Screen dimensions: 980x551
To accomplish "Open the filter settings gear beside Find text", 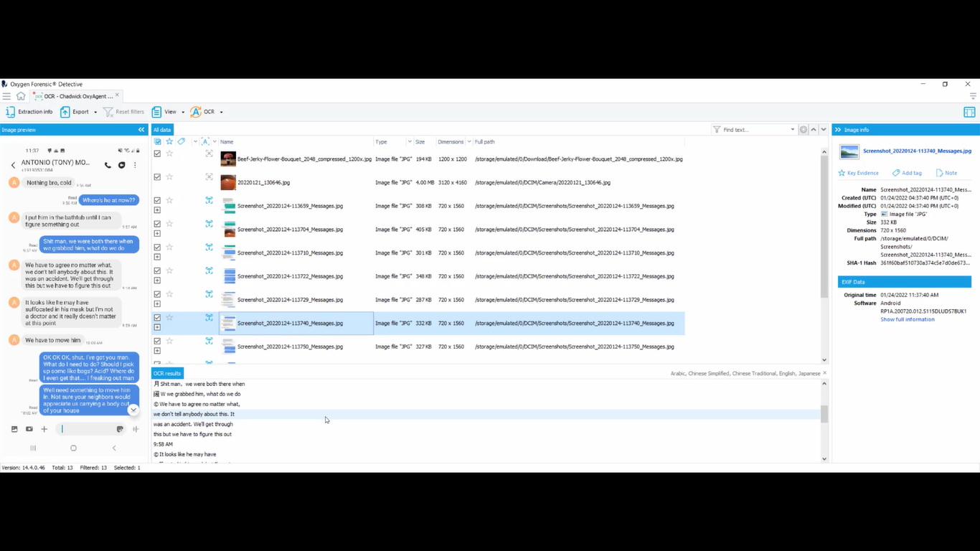I will [x=803, y=129].
